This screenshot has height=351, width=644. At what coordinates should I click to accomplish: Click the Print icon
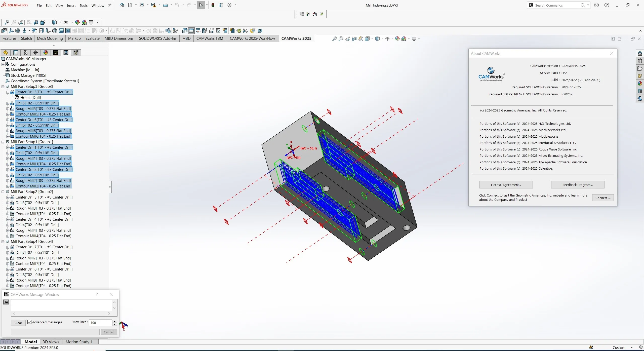(x=166, y=5)
